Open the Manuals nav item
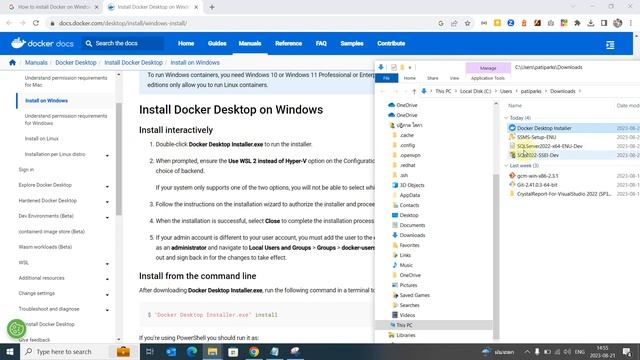Viewport: 640px width, 360px height. 250,43
